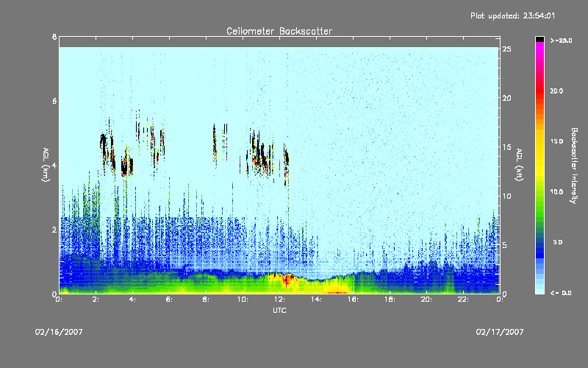This screenshot has height=368, width=588.
Task: Click the 20.0 colorbar tick label
Action: tap(556, 91)
